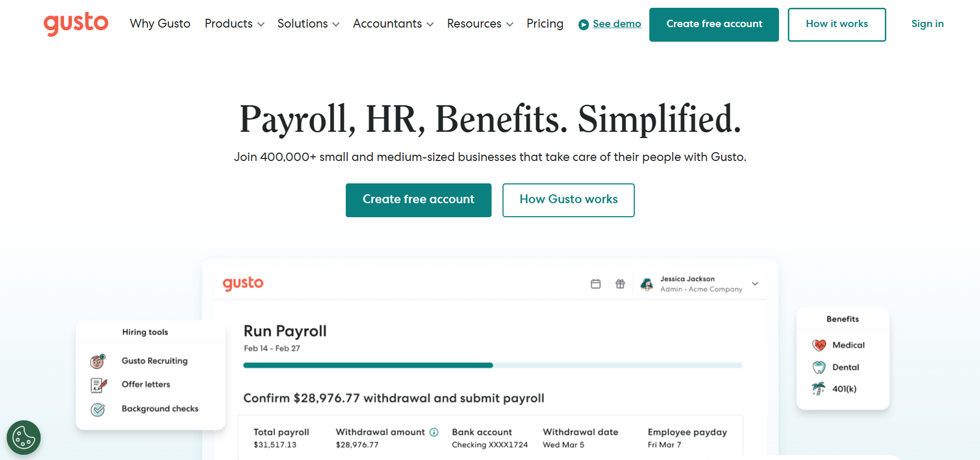This screenshot has height=460, width=980.
Task: Click the Total payroll value $31,517.13
Action: pyautogui.click(x=275, y=445)
